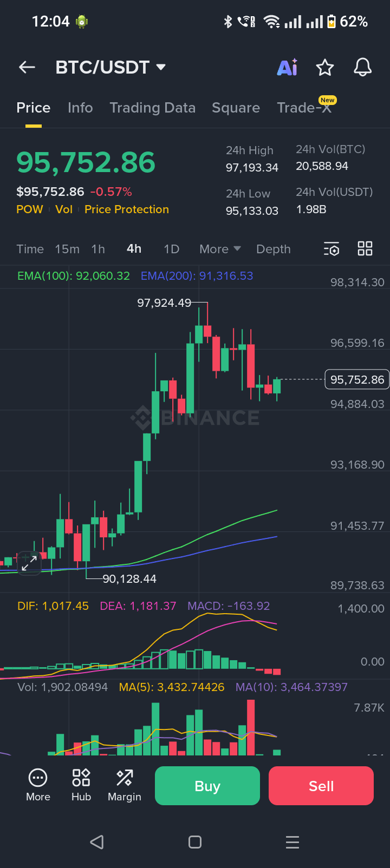The image size is (390, 868).
Task: Tap the DIF value label
Action: (53, 606)
